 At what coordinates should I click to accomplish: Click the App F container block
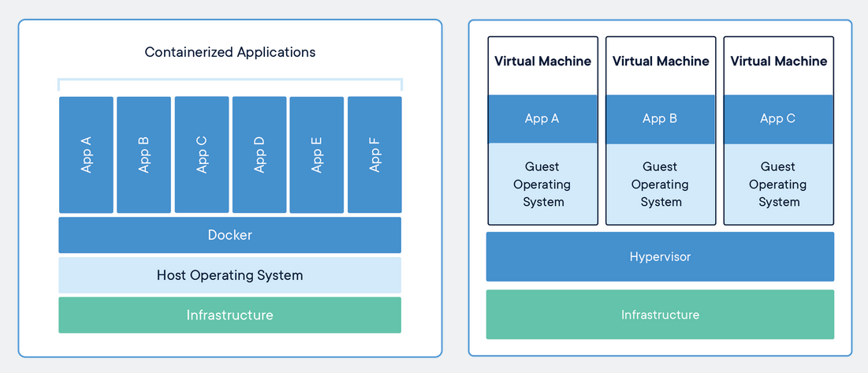point(374,155)
